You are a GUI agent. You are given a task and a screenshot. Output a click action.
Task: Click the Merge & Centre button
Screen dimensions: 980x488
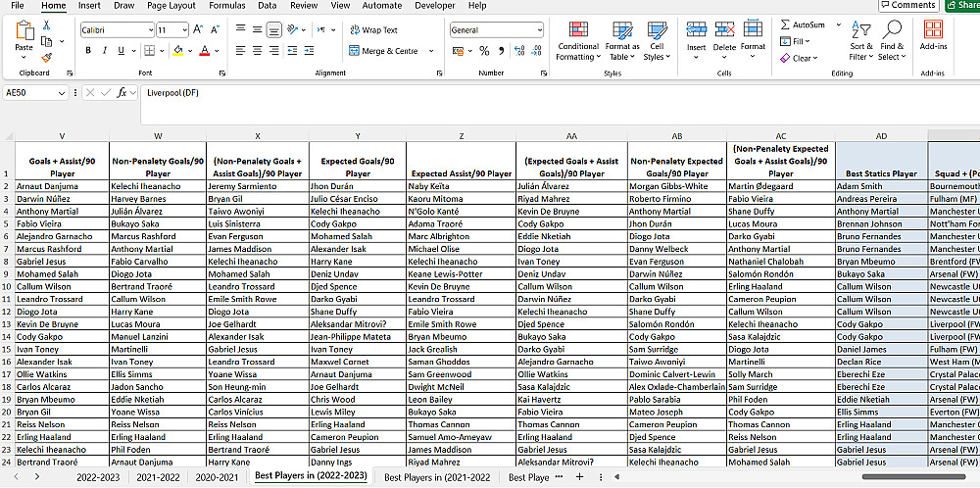382,51
